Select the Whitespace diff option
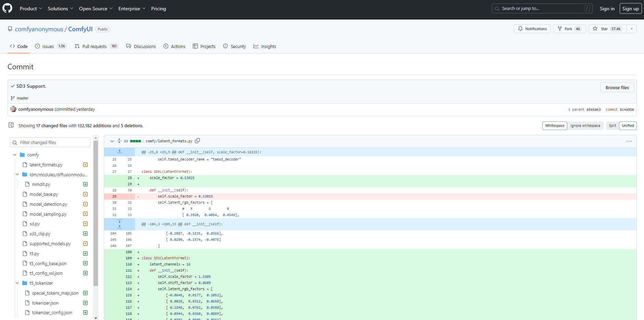Screen dimensions: 644x320 [x=555, y=126]
